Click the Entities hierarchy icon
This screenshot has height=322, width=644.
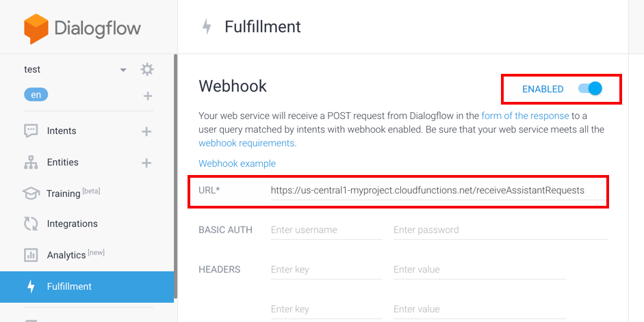click(31, 163)
